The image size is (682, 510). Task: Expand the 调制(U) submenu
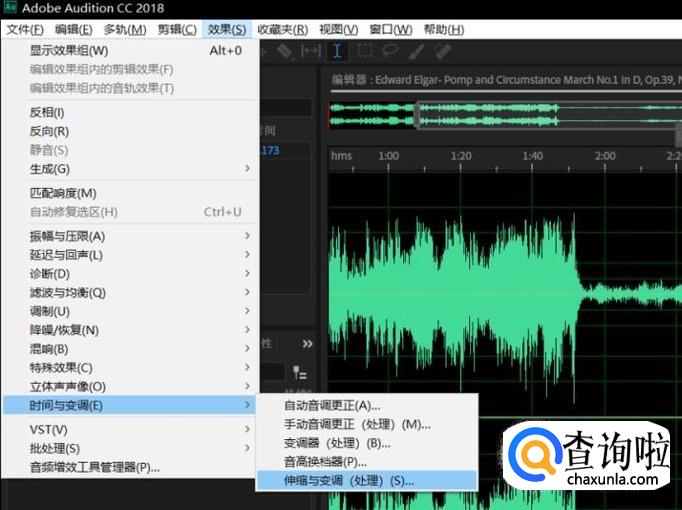[130, 311]
